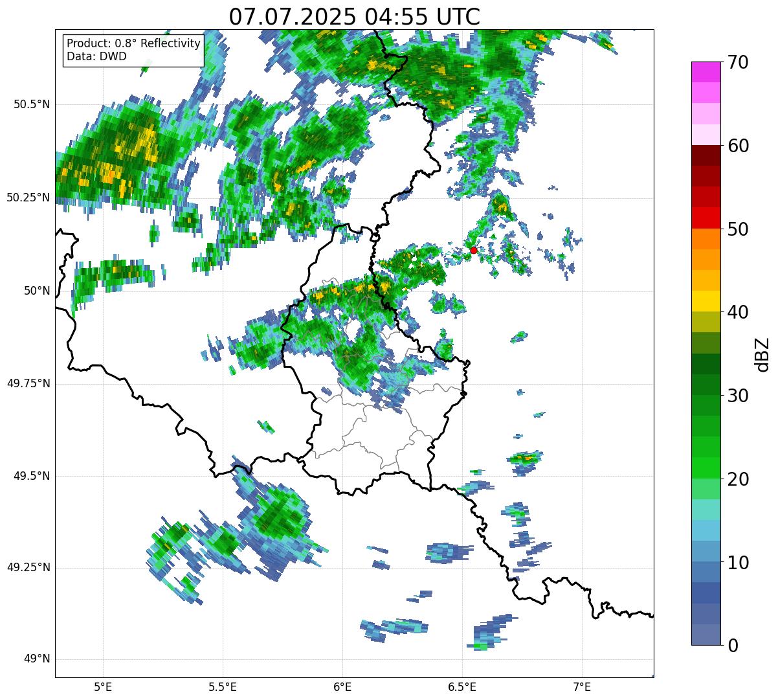Click the longitude label 6°E

342,686
